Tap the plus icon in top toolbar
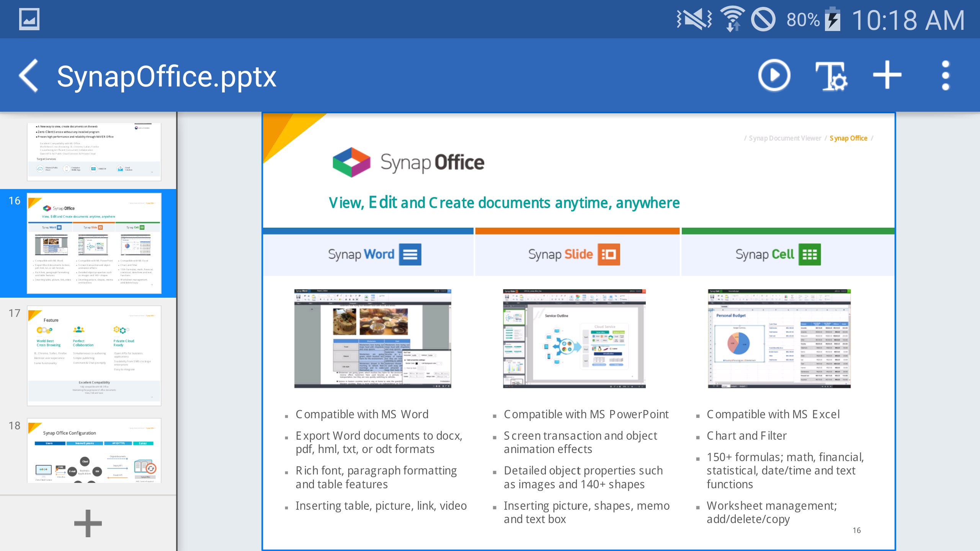 tap(887, 76)
